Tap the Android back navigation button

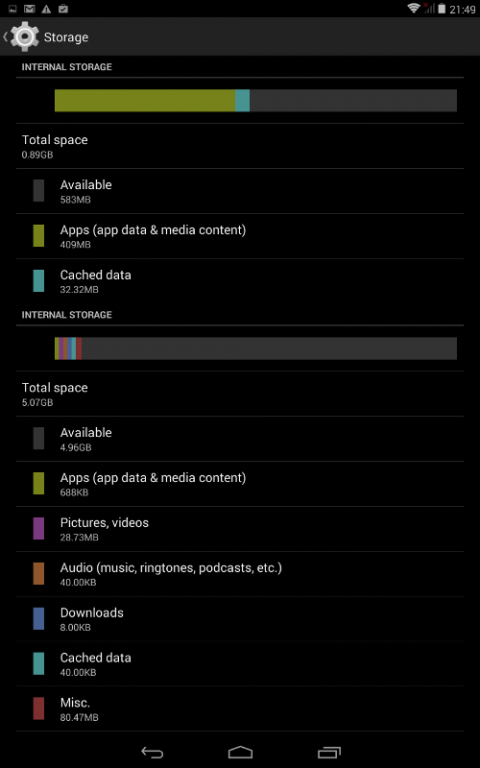tap(152, 752)
